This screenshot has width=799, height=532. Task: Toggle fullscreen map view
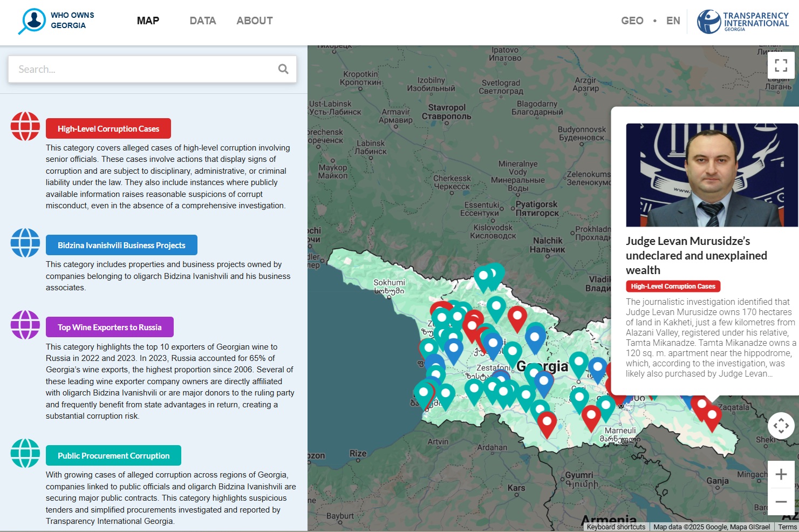[x=781, y=65]
